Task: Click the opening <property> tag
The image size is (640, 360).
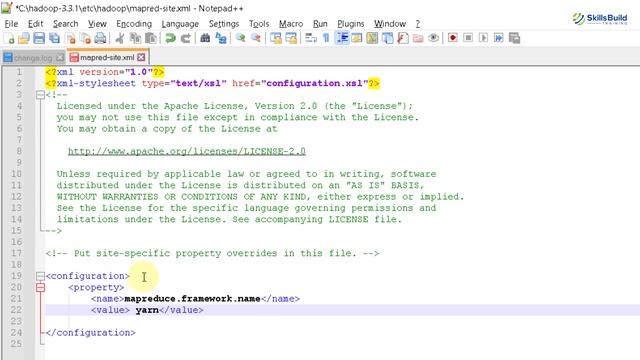Action: (96, 287)
